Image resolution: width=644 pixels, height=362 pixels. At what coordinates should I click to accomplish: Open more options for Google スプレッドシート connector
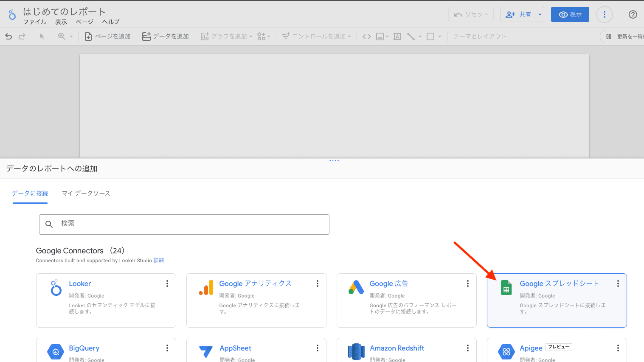point(618,283)
